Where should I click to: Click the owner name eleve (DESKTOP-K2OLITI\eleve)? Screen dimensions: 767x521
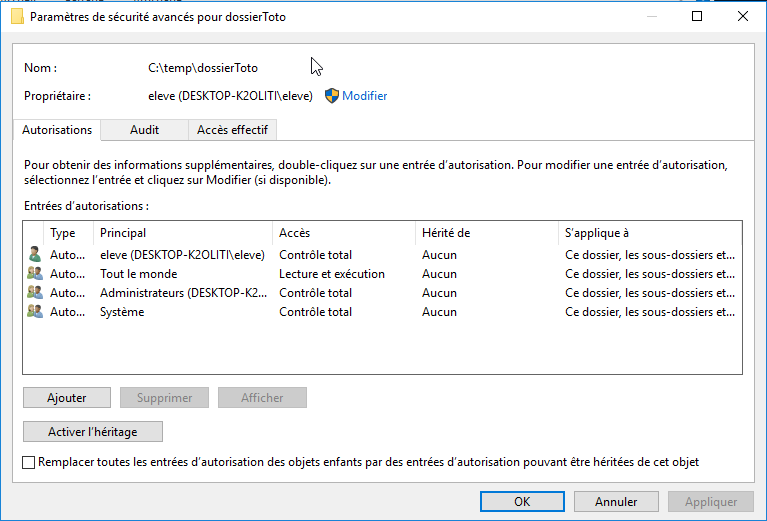tap(230, 96)
